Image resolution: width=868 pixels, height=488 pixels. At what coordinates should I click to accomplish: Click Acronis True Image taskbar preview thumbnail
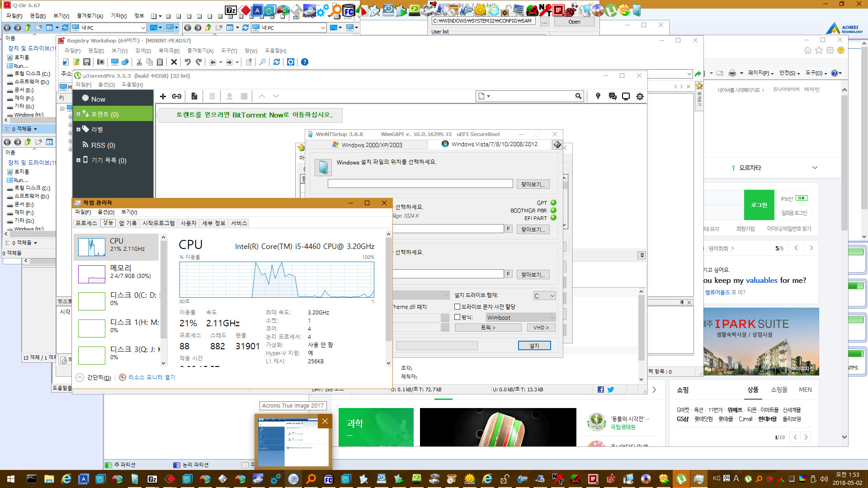click(x=293, y=441)
